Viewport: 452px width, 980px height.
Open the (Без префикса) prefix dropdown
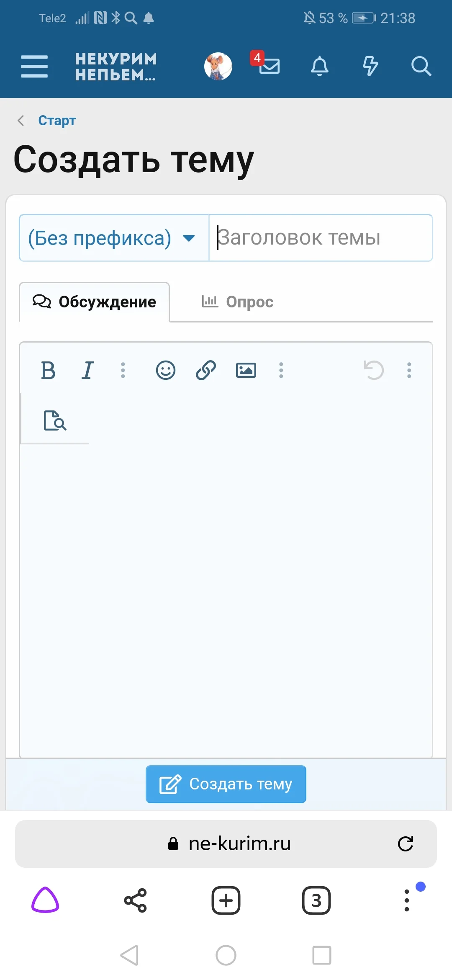(113, 238)
